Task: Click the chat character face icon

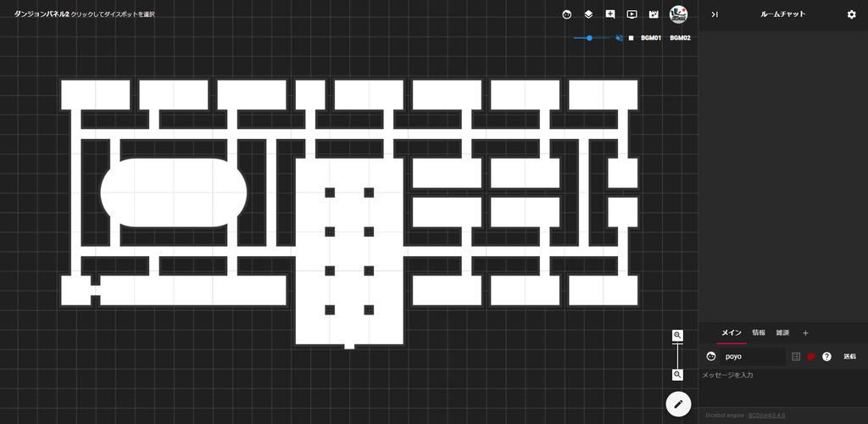Action: (x=711, y=356)
